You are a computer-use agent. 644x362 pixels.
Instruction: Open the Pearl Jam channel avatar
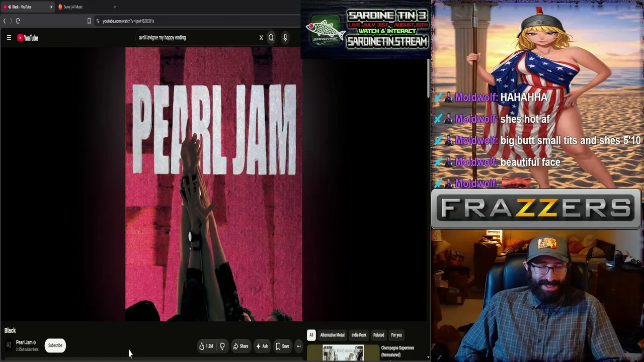tap(9, 345)
